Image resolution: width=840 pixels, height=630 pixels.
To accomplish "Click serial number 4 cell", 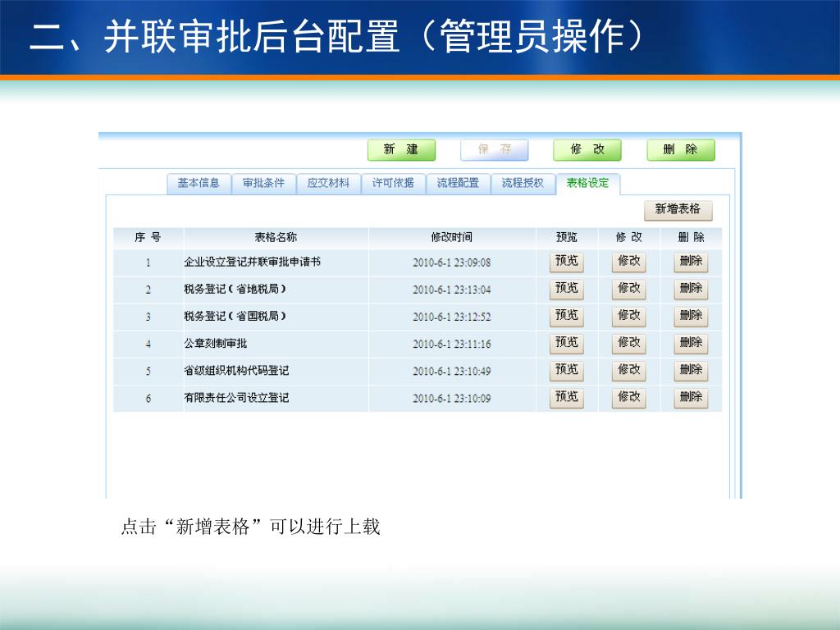I will point(148,344).
